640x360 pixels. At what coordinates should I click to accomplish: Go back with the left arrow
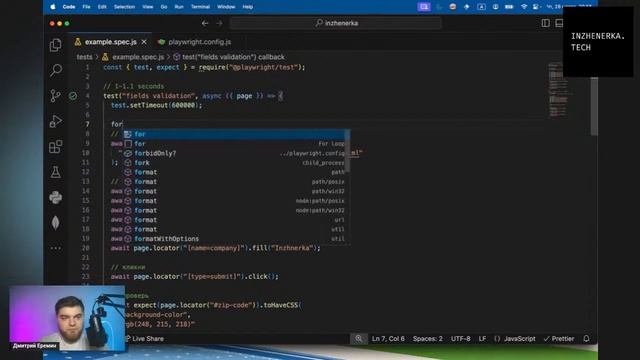205,23
